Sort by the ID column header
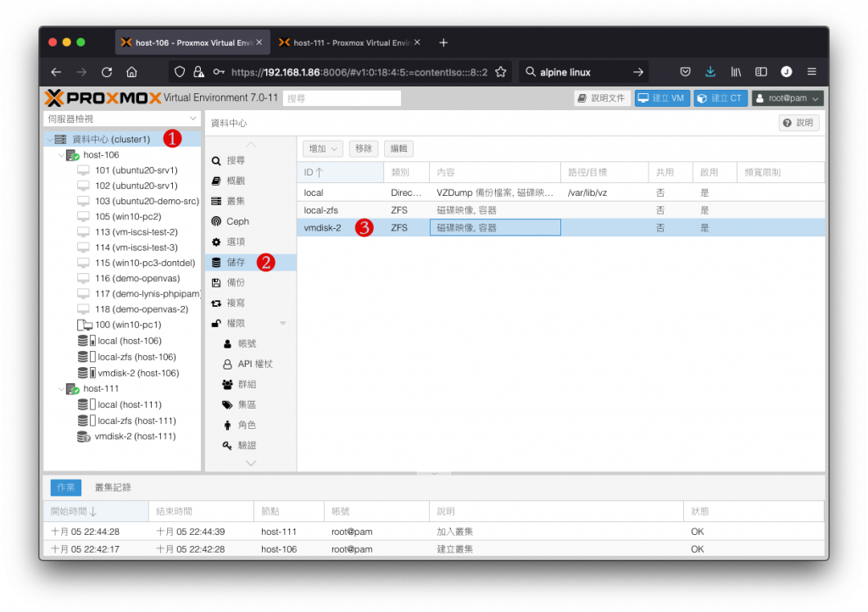The height and width of the screenshot is (612, 868). pos(340,173)
